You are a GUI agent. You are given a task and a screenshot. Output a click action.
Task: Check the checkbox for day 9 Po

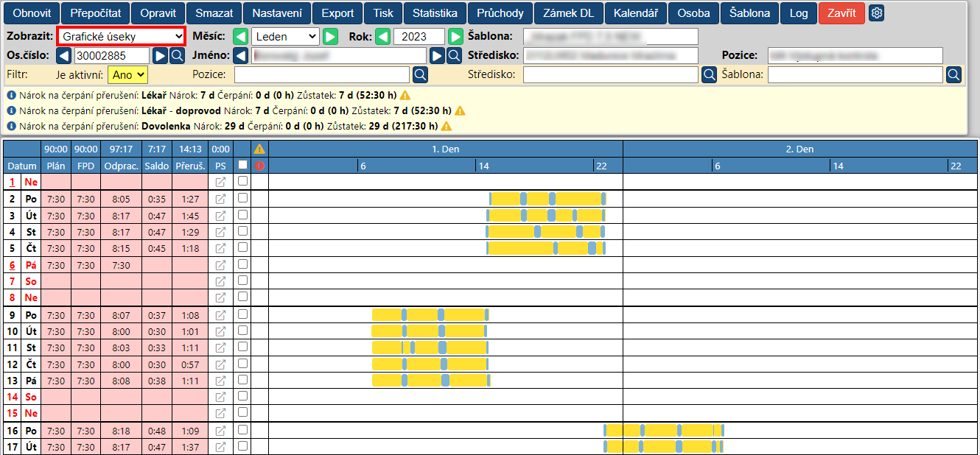(x=242, y=314)
